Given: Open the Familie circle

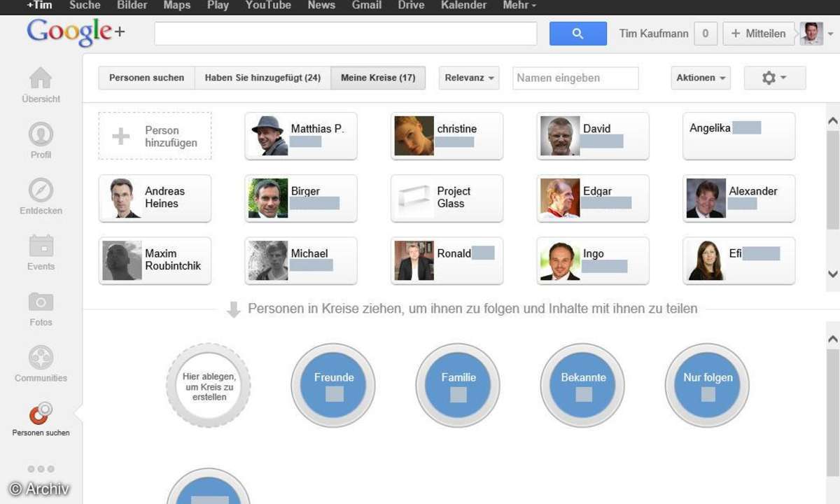Looking at the screenshot, I should 458,385.
